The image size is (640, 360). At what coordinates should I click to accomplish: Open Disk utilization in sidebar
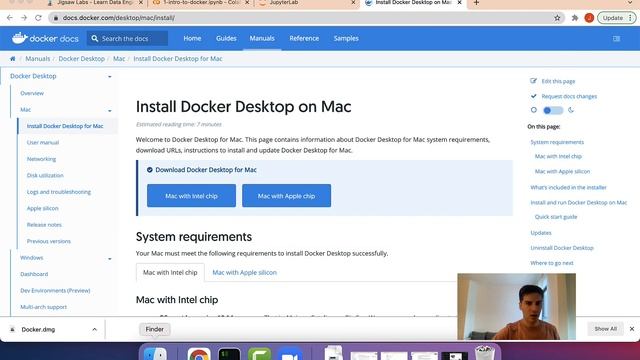pyautogui.click(x=45, y=176)
